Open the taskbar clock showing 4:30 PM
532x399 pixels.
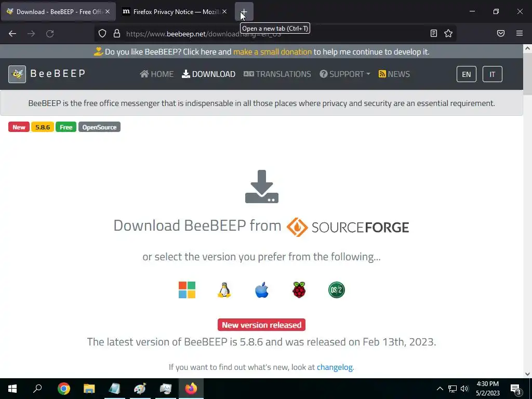click(487, 389)
